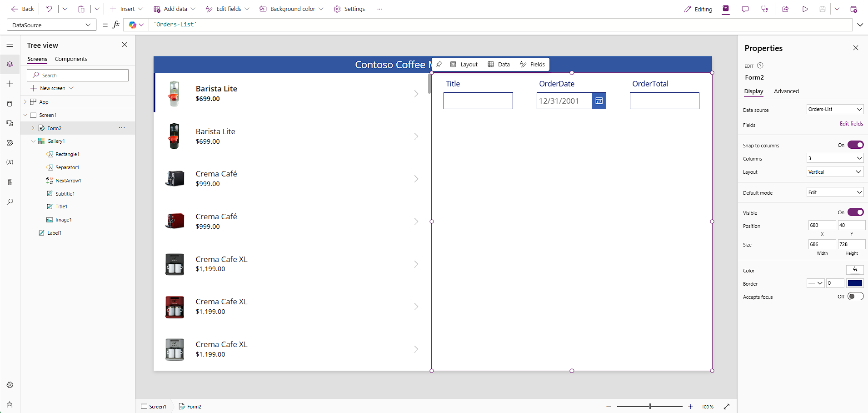Screen dimensions: 868x413
Task: Open the Insert menu
Action: pos(126,9)
